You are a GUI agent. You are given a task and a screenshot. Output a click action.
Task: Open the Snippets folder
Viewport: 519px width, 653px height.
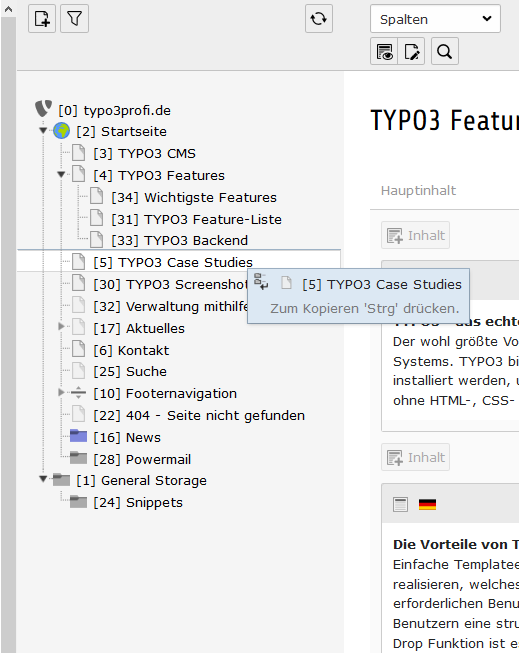[138, 502]
